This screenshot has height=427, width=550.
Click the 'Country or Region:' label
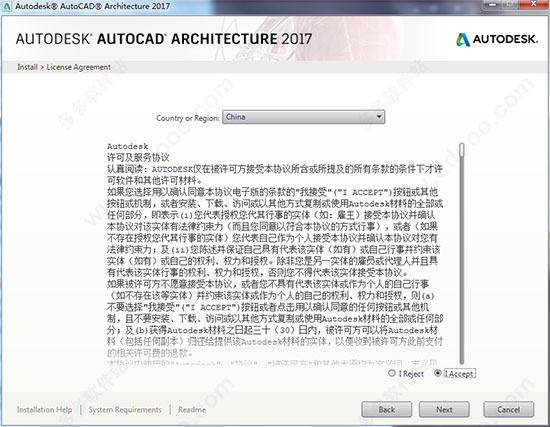point(188,118)
